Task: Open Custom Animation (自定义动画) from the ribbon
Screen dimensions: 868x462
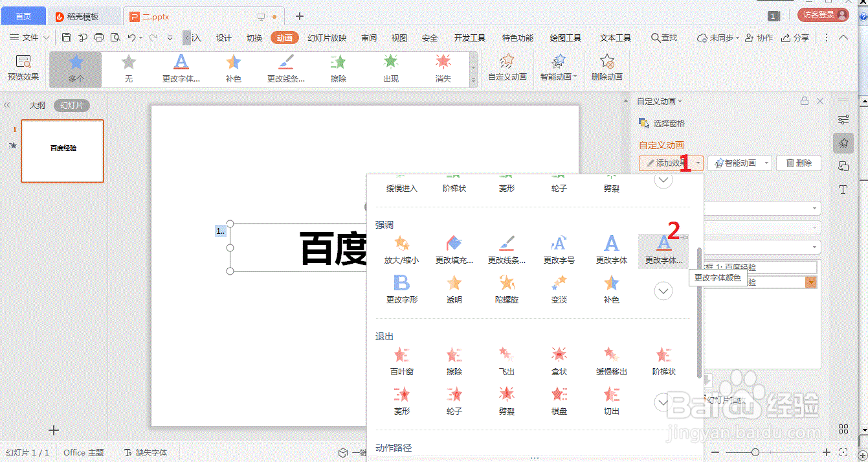Action: pos(507,68)
